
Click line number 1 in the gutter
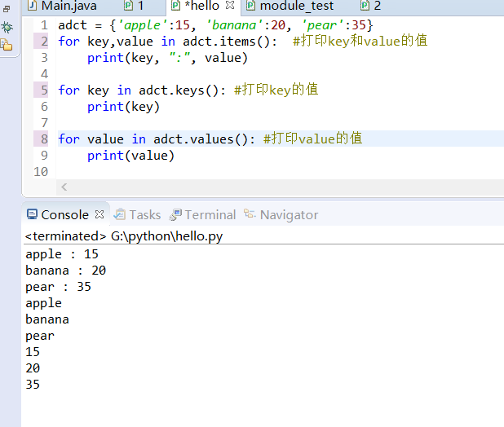click(44, 25)
